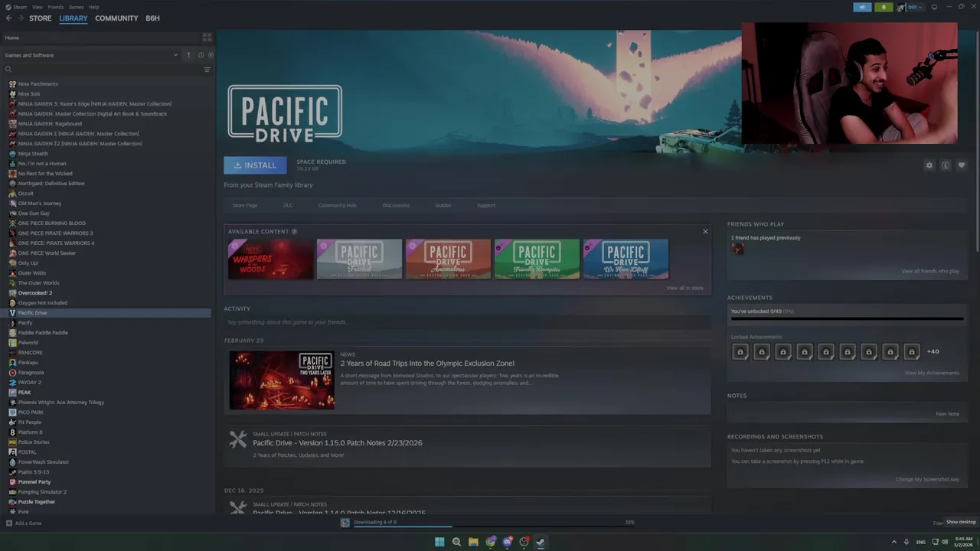Viewport: 980px width, 551px height.
Task: Open File Explorer from taskbar
Action: [473, 542]
